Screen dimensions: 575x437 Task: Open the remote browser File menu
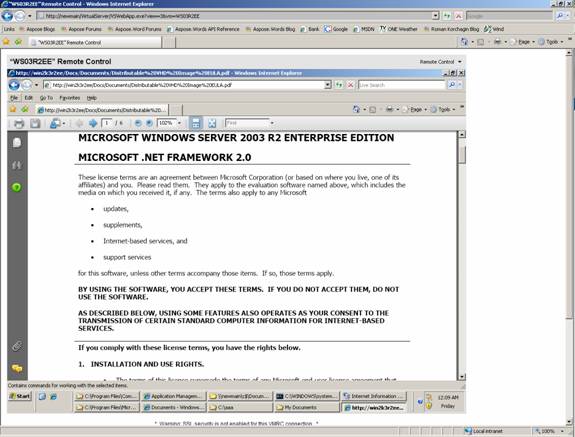pyautogui.click(x=14, y=98)
